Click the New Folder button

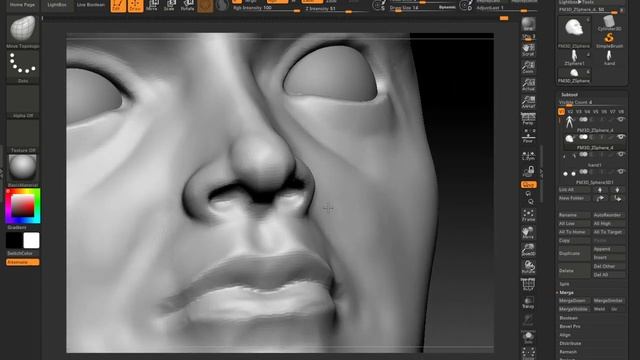tap(574, 198)
